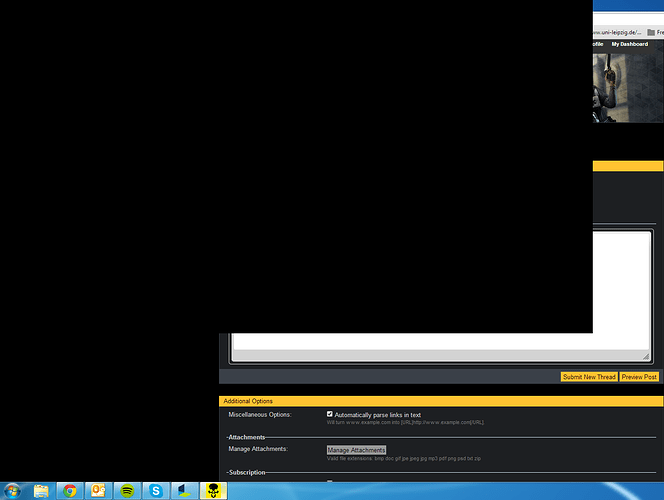Click the bookmarks bar folder icon
Image resolution: width=664 pixels, height=500 pixels.
[651, 31]
